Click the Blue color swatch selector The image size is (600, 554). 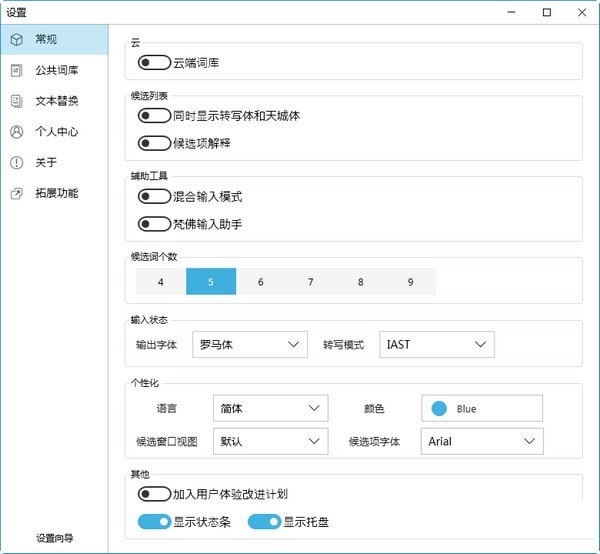(482, 408)
